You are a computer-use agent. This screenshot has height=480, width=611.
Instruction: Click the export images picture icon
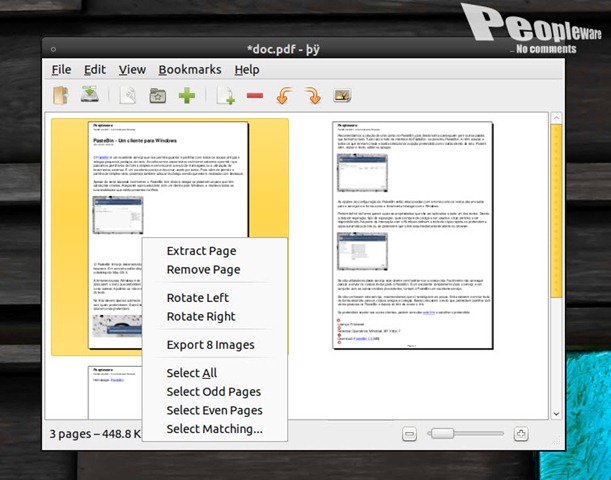tap(343, 95)
